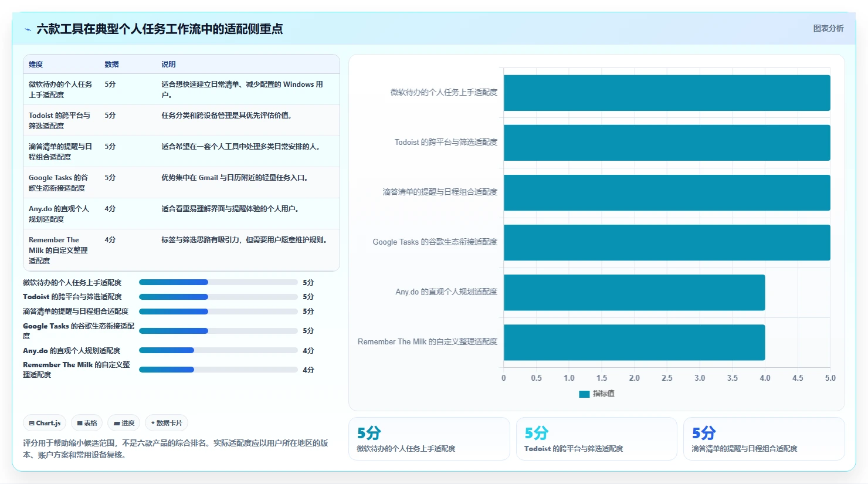Click the chart bar for Google Tasks 的谷歌生态衔接适配度

click(x=667, y=242)
